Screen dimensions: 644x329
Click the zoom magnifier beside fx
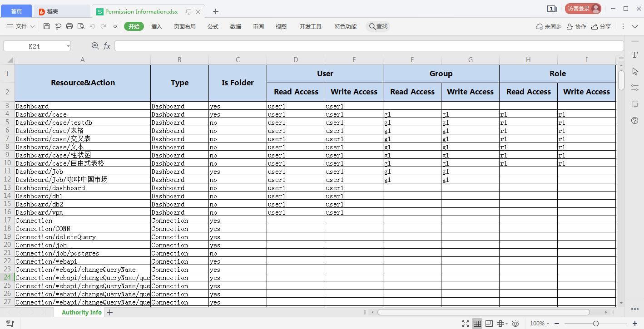(x=95, y=46)
